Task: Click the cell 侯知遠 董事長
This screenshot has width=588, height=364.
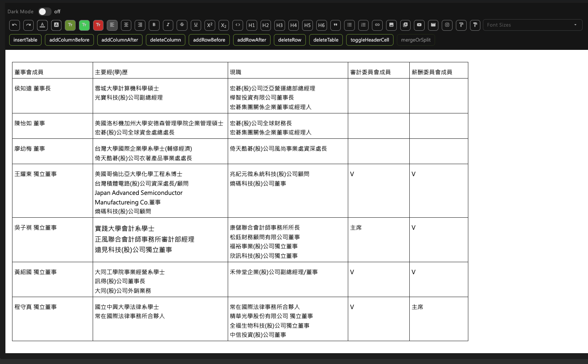Action: click(52, 96)
